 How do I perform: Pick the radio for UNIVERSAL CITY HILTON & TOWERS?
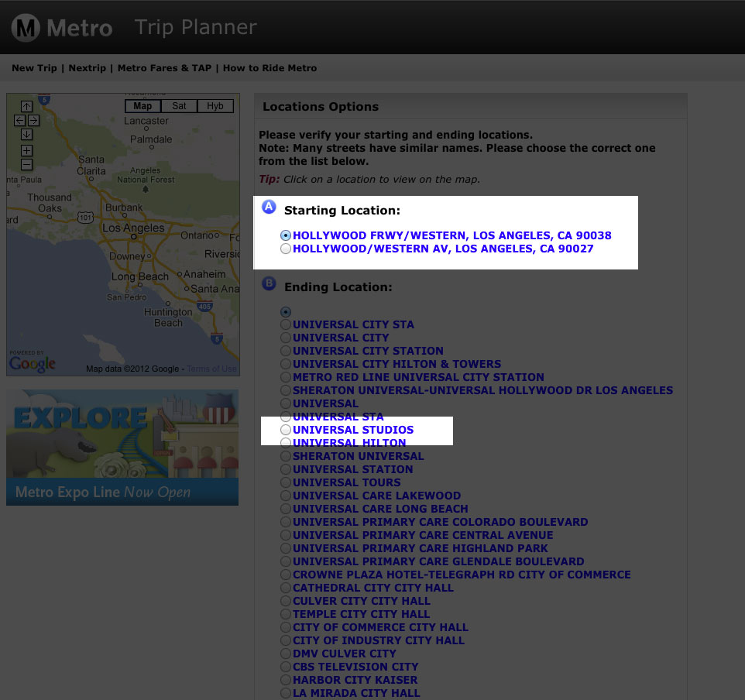click(x=286, y=364)
